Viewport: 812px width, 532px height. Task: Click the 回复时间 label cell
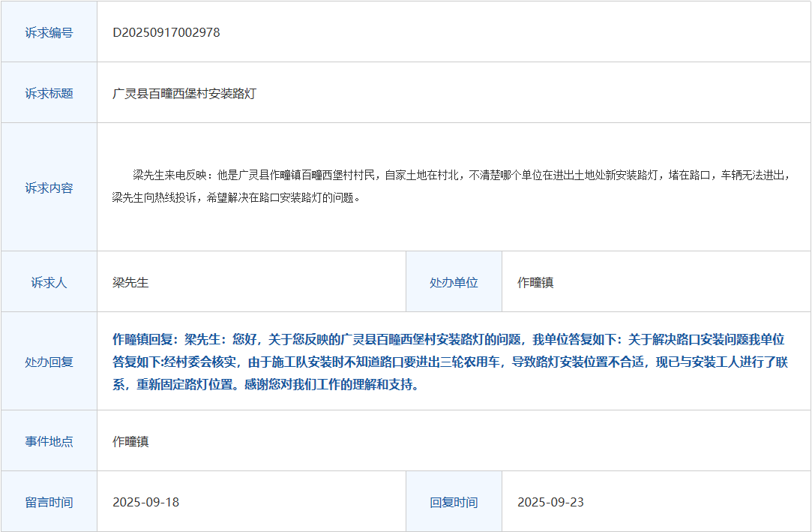454,502
